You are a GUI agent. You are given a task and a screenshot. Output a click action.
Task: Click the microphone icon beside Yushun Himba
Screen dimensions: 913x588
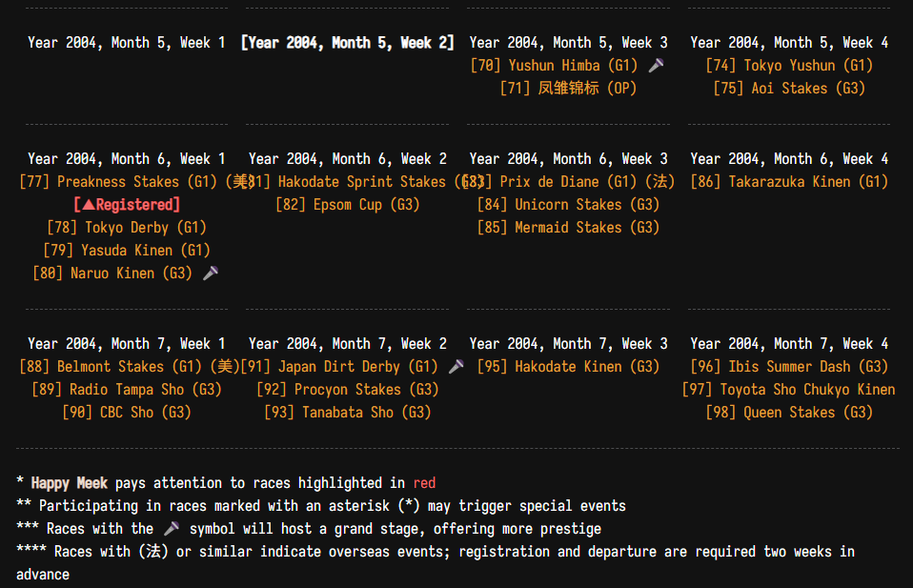(657, 65)
